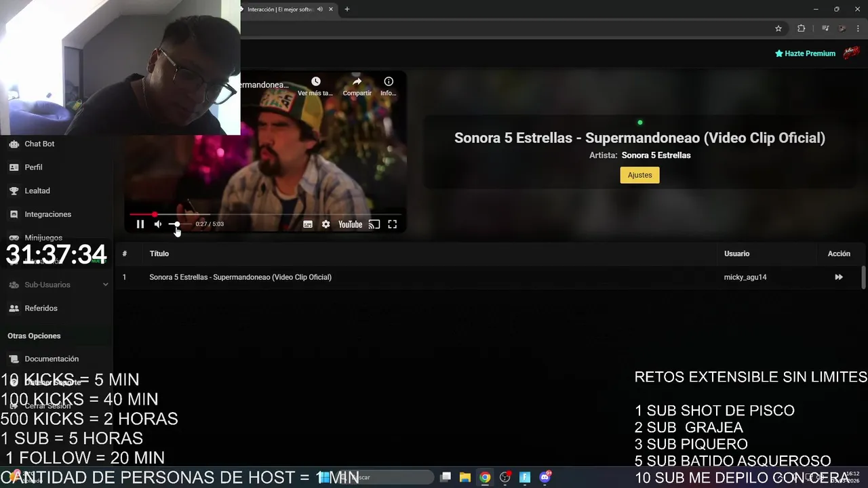Screen dimensions: 868x488
Task: Toggle subtitles in the video player
Action: click(308, 224)
